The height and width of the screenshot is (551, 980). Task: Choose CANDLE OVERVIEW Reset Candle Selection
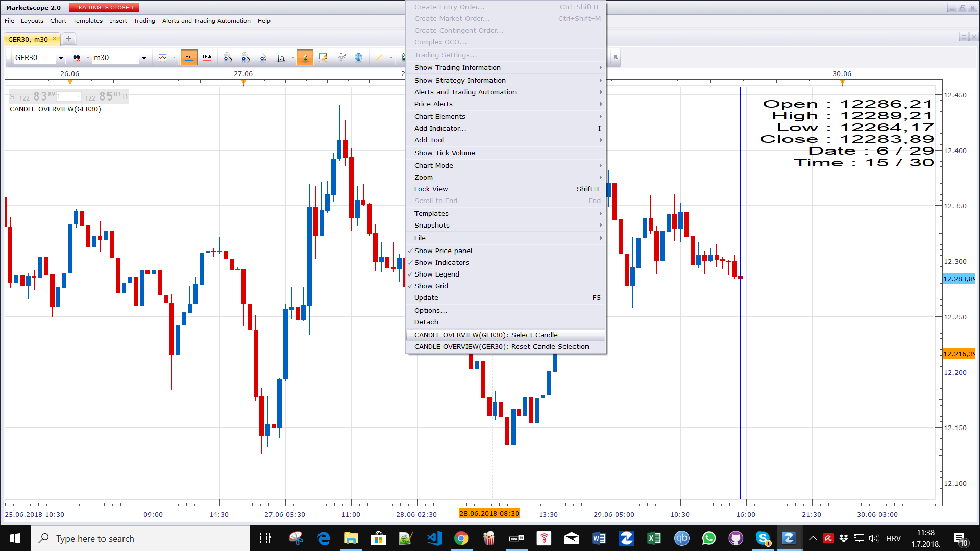click(505, 346)
